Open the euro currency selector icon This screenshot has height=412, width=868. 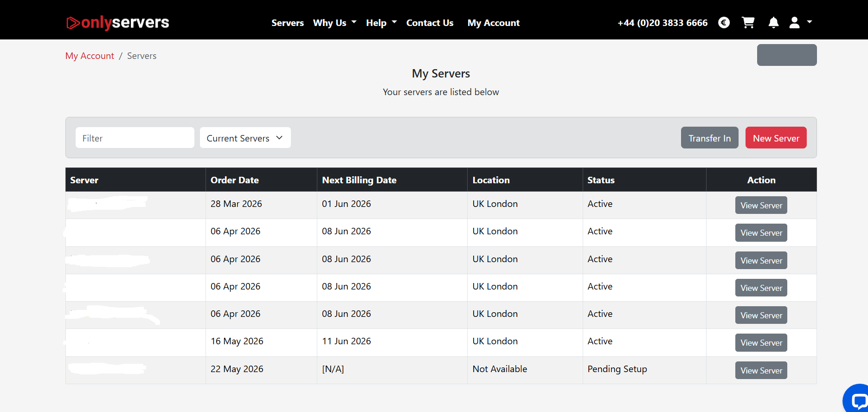pyautogui.click(x=724, y=22)
